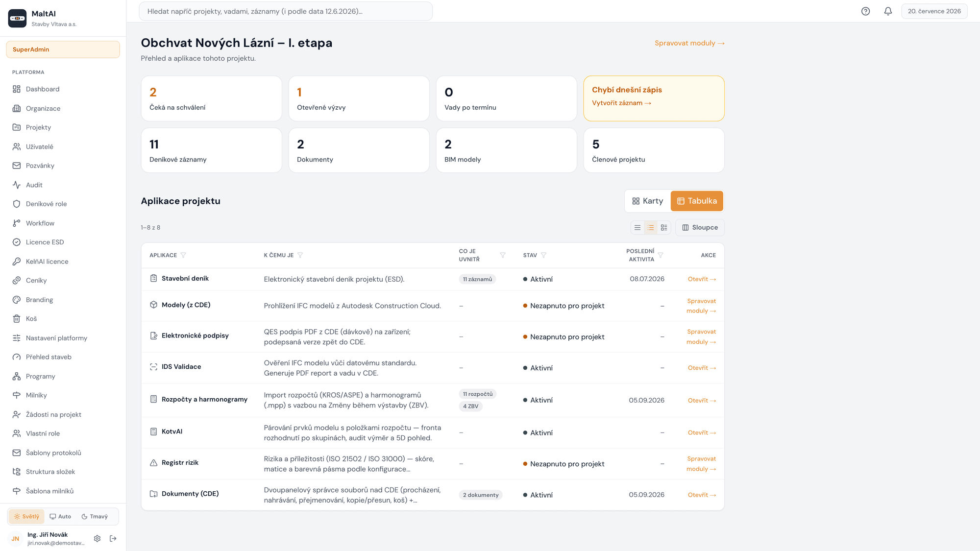Click the Stavební deník row icon
This screenshot has width=980, height=551.
(153, 278)
